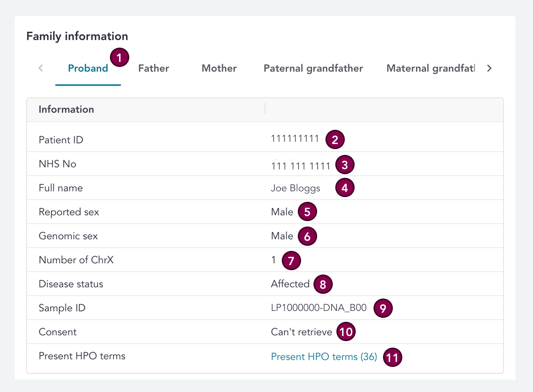Click annotation marker 8 beside Affected status

tap(323, 284)
